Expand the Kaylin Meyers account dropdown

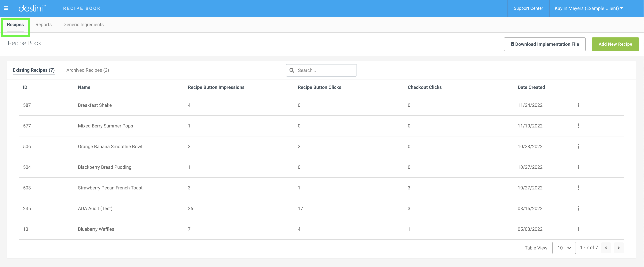tap(588, 8)
